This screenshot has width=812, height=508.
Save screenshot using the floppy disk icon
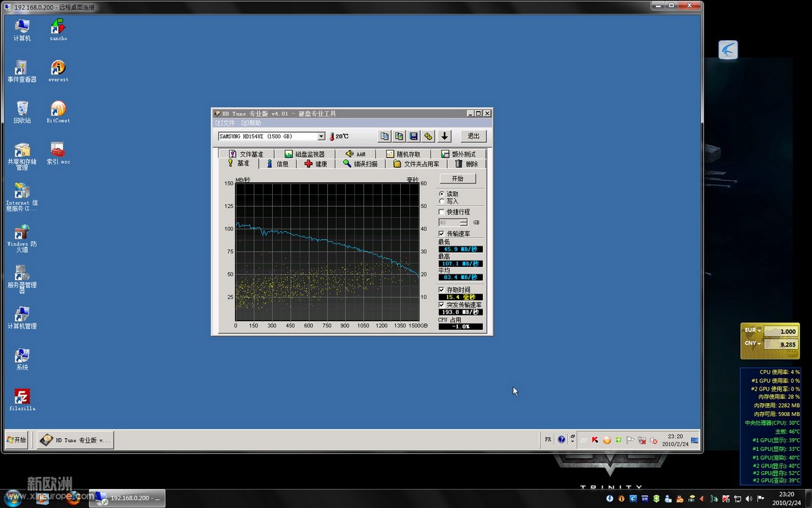[x=414, y=136]
